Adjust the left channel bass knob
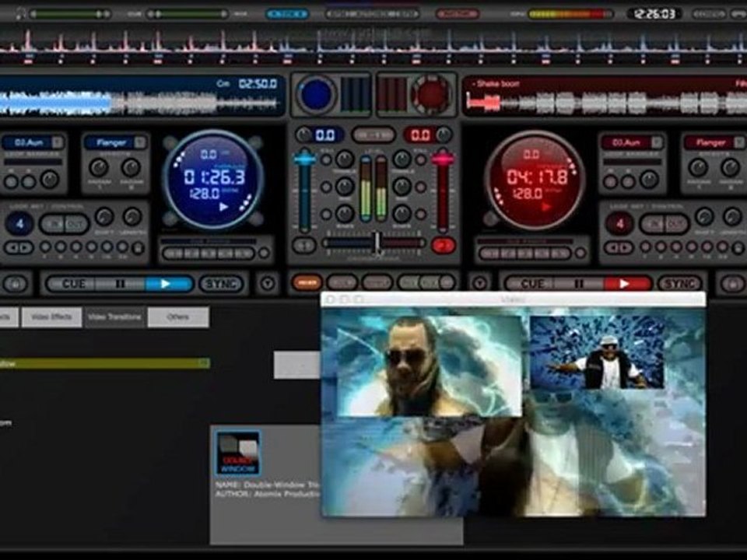This screenshot has height=560, width=747. pyautogui.click(x=345, y=215)
